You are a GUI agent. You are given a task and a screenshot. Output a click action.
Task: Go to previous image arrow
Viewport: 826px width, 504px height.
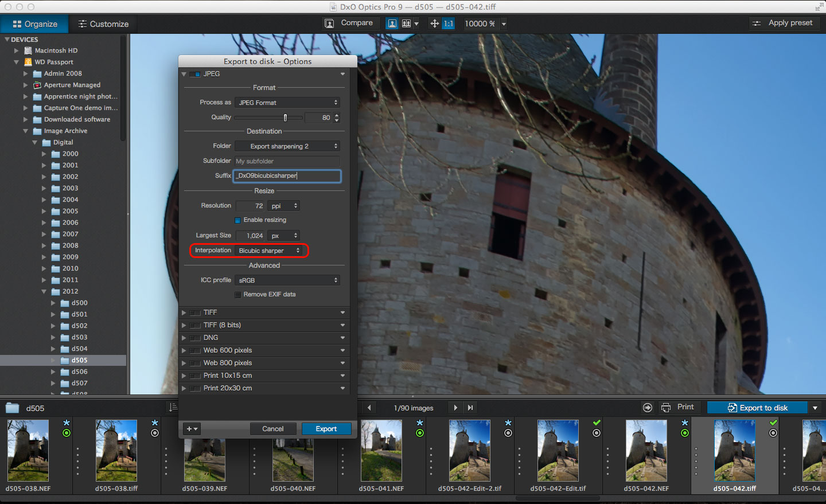(369, 408)
